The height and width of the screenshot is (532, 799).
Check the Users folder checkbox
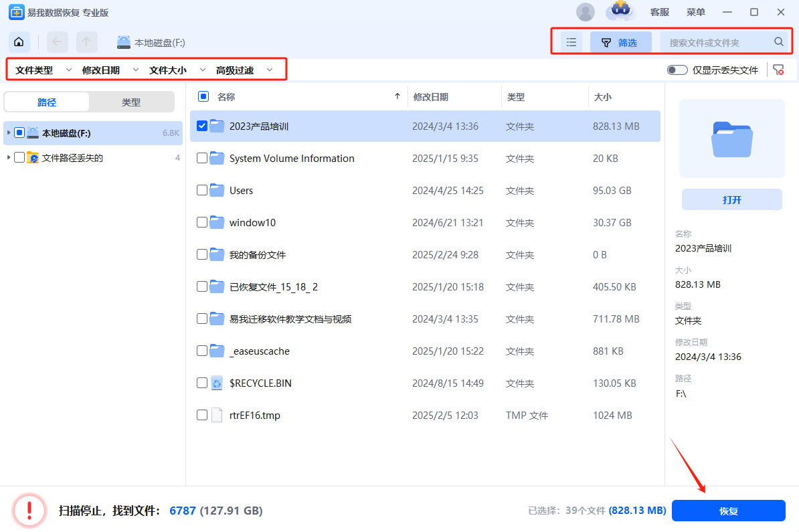click(202, 190)
